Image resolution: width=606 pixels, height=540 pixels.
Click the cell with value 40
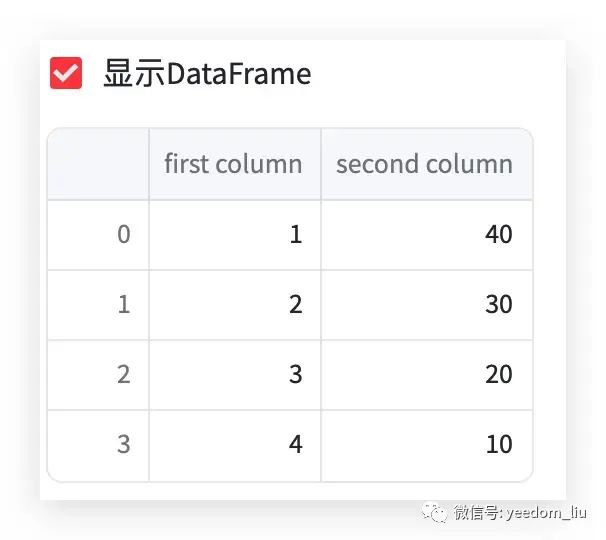pos(427,235)
